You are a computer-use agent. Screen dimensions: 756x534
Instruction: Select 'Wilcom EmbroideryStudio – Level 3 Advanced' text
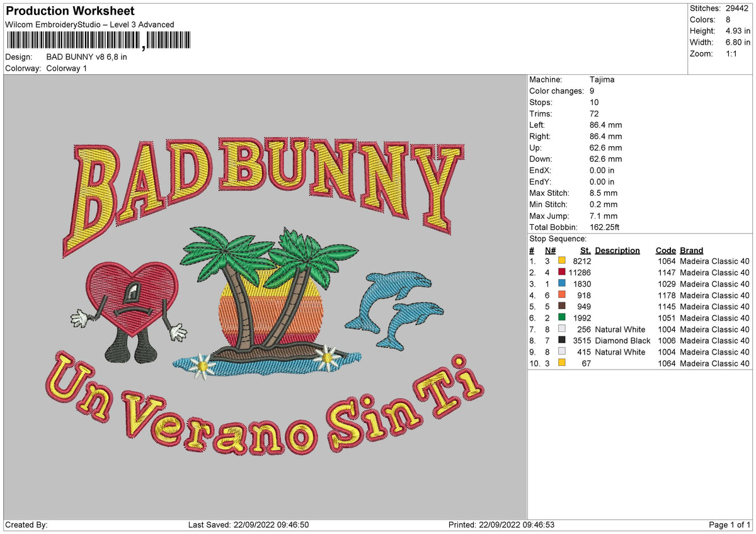[x=89, y=25]
